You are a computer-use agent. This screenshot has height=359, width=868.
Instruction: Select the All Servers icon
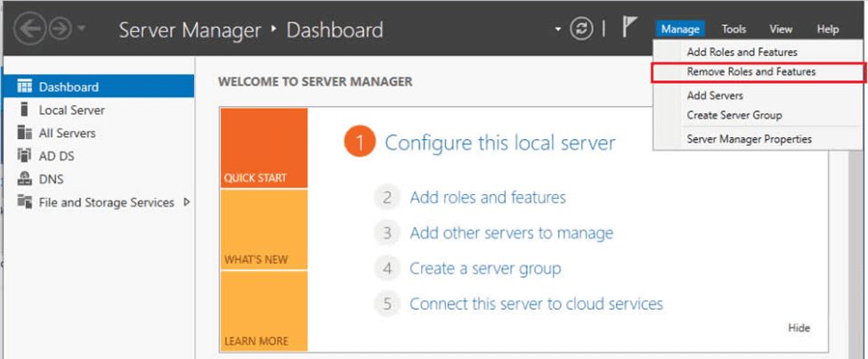tap(24, 133)
